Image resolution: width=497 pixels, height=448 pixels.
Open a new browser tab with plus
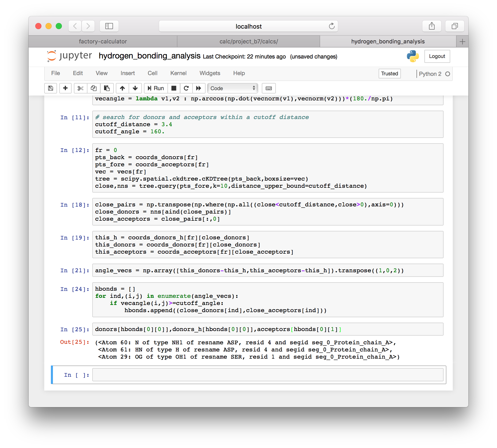coord(462,41)
